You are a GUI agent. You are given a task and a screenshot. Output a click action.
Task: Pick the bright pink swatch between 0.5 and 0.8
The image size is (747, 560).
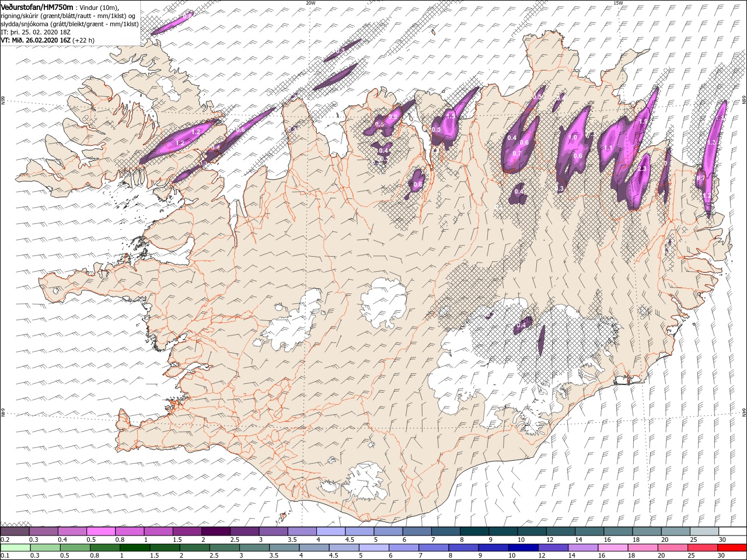(x=100, y=531)
